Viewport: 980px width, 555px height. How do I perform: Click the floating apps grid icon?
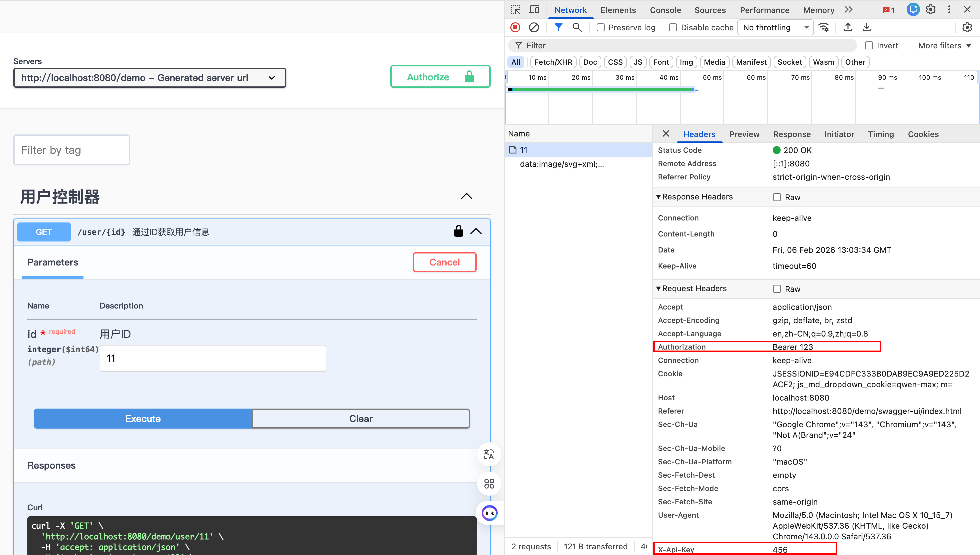click(x=489, y=484)
